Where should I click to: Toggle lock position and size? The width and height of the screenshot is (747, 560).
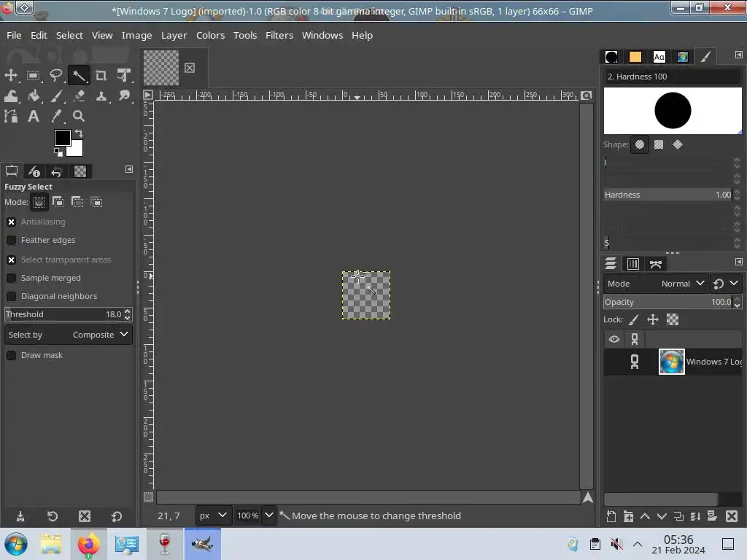click(x=653, y=319)
